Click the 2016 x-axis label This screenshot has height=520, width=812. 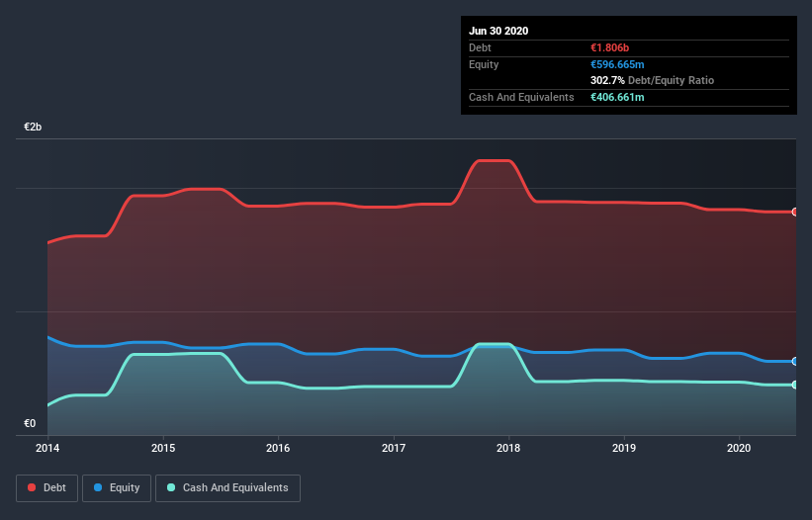tap(278, 448)
